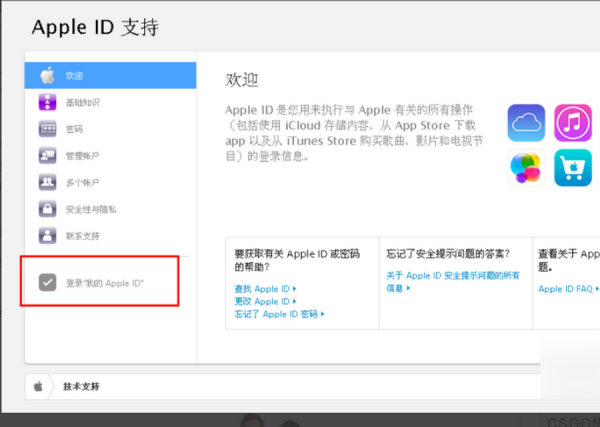Screen dimensions: 600x427
Task: Click the 联系支持 person icon
Action: (x=47, y=236)
